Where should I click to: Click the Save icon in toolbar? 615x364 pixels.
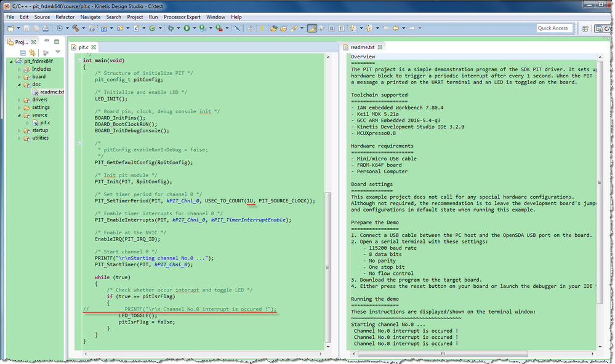point(26,28)
